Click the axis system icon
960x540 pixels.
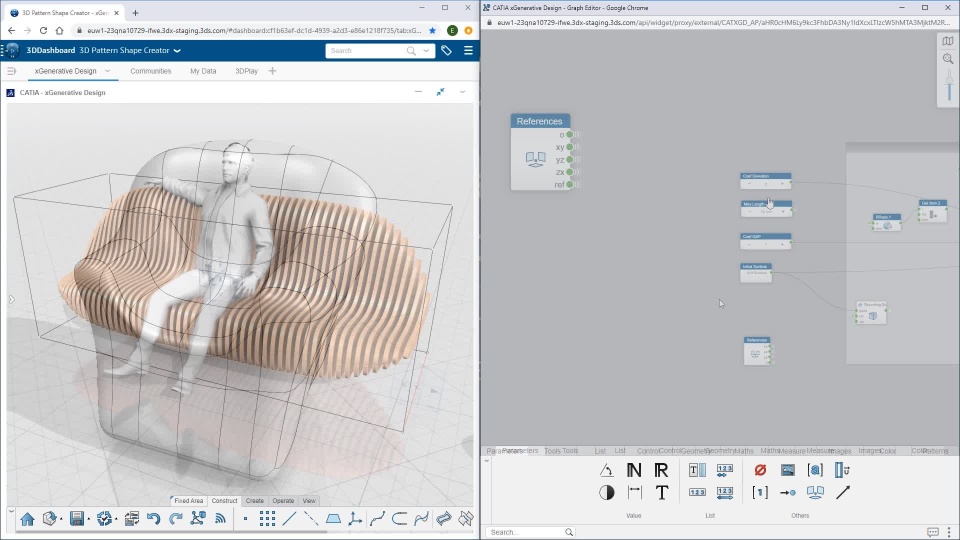pos(355,518)
